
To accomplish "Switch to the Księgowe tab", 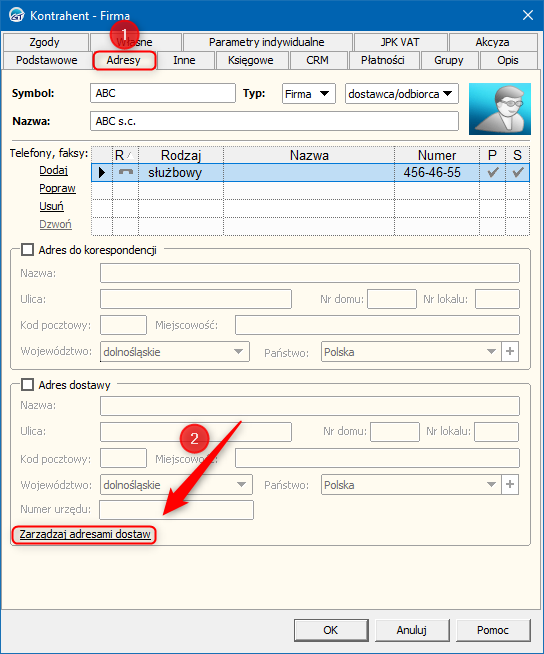I will [x=251, y=60].
